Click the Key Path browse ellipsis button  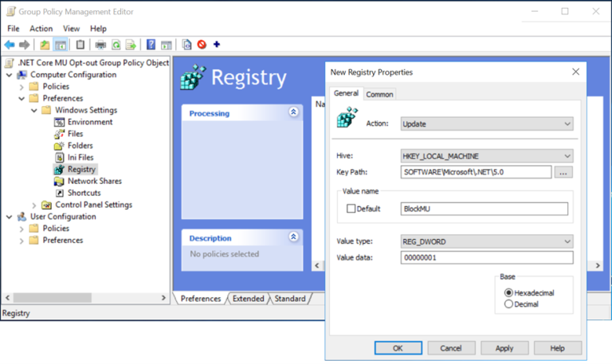[x=563, y=172]
